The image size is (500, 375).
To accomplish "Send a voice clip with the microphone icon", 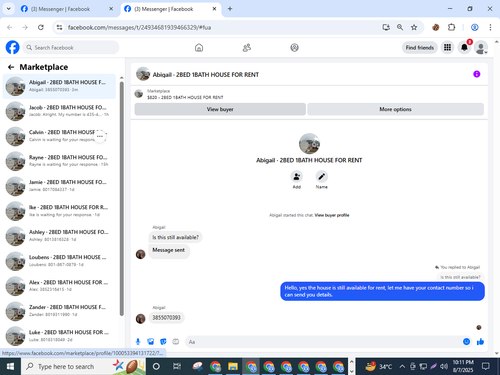I will click(138, 342).
